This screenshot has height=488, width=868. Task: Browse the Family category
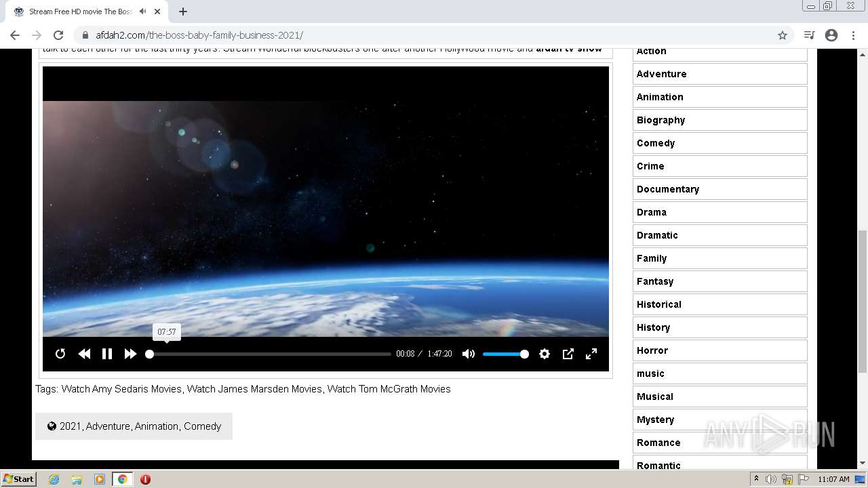point(720,258)
